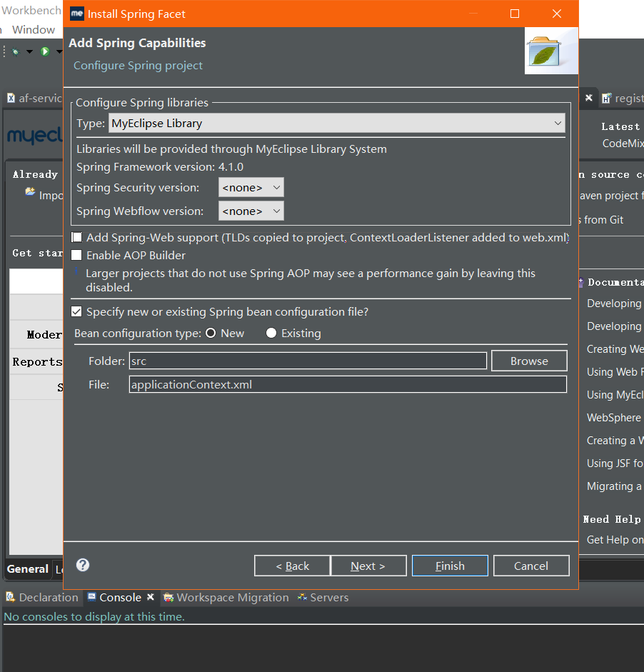Click 'No consoles to display at this time.' text

coord(94,617)
